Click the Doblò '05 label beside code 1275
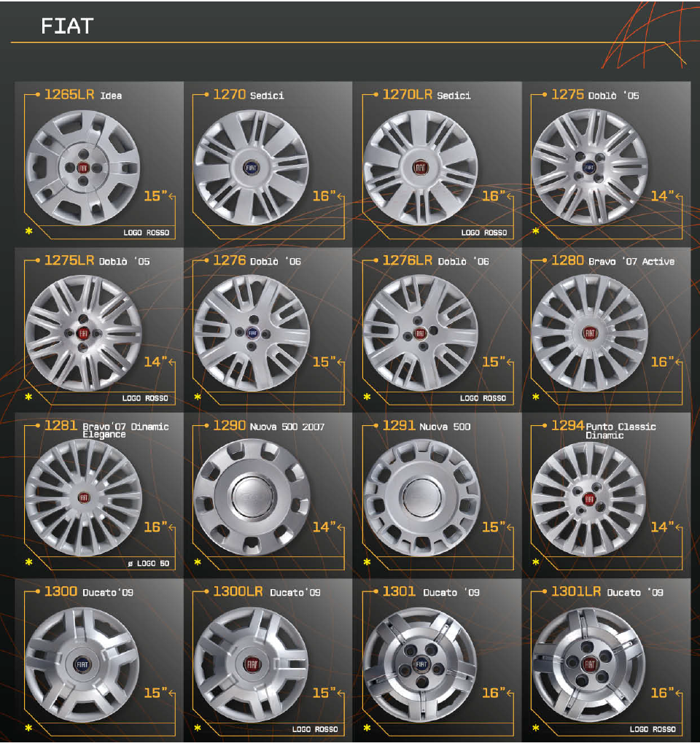Image resolution: width=700 pixels, height=746 pixels. (614, 96)
